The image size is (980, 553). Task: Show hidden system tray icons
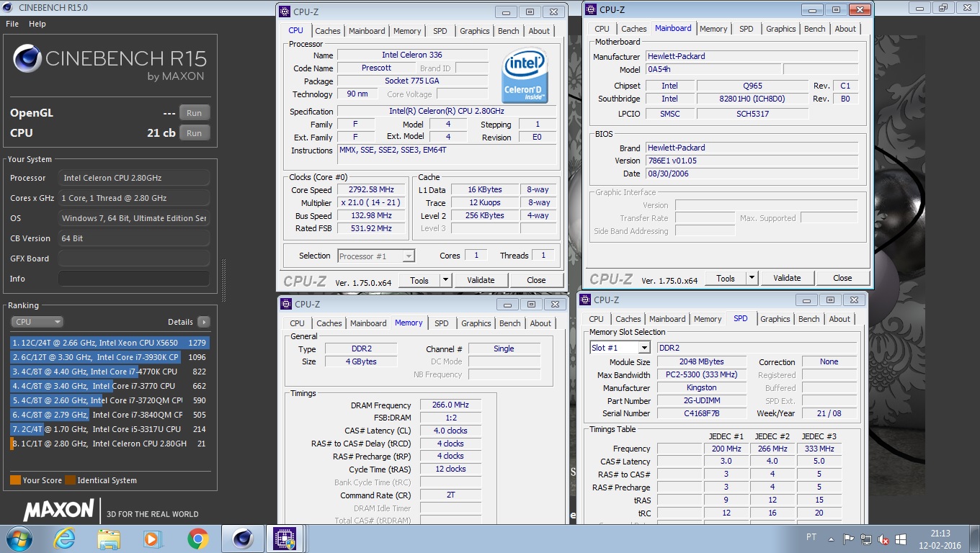coord(832,539)
